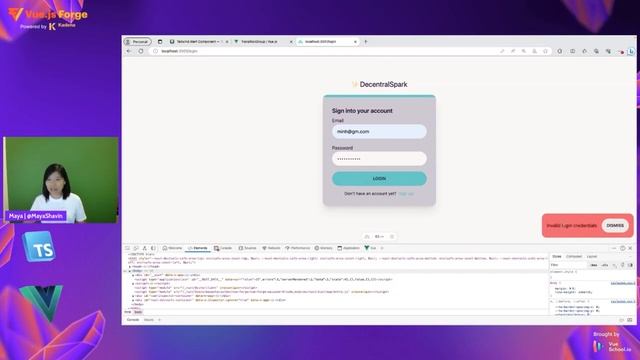Close the localhost login tab
Screen dimensions: 640x360
point(355,42)
